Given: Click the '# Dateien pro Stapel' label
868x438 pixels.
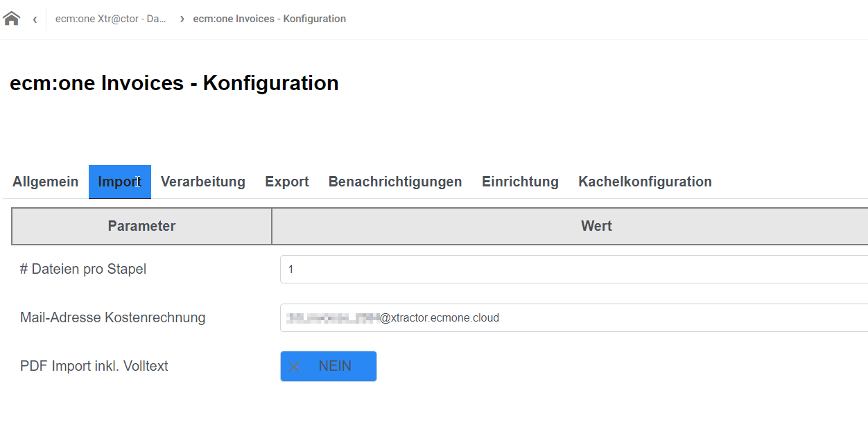Looking at the screenshot, I should (x=83, y=269).
